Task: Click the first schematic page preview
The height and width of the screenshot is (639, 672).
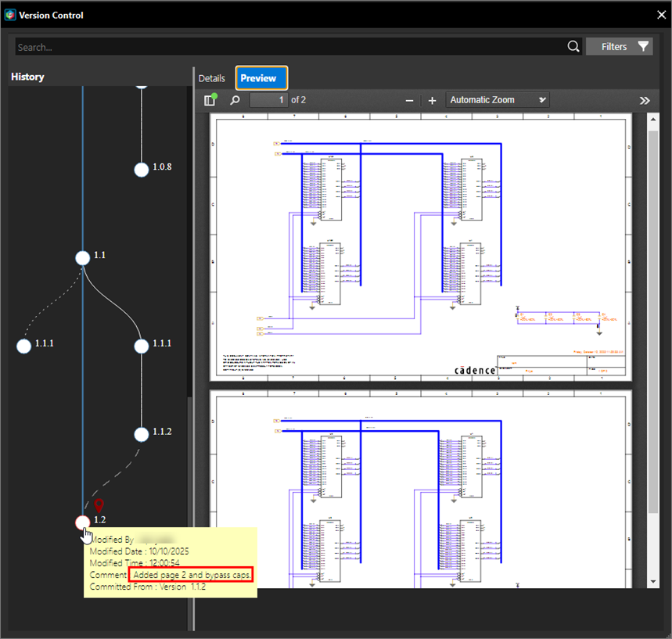Action: pyautogui.click(x=421, y=247)
